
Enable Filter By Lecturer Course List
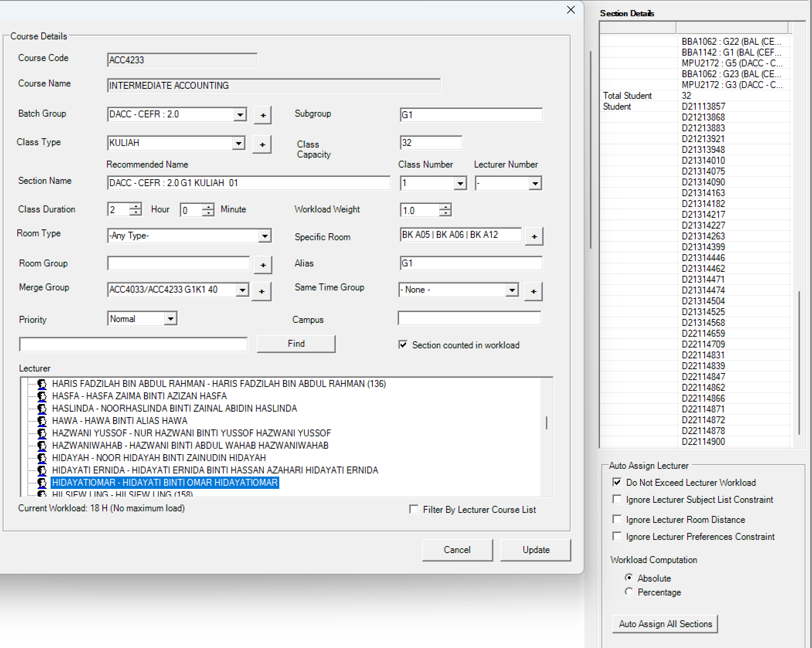click(414, 509)
